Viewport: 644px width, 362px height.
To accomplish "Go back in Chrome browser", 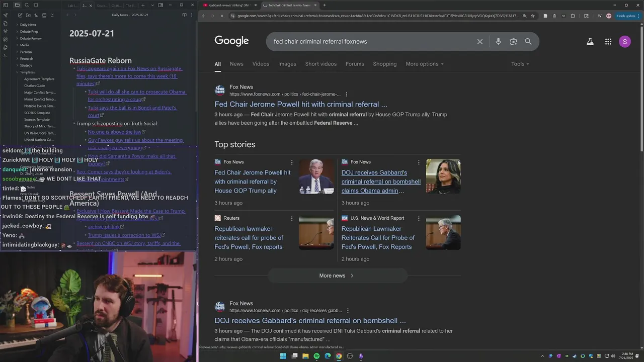I will click(204, 16).
